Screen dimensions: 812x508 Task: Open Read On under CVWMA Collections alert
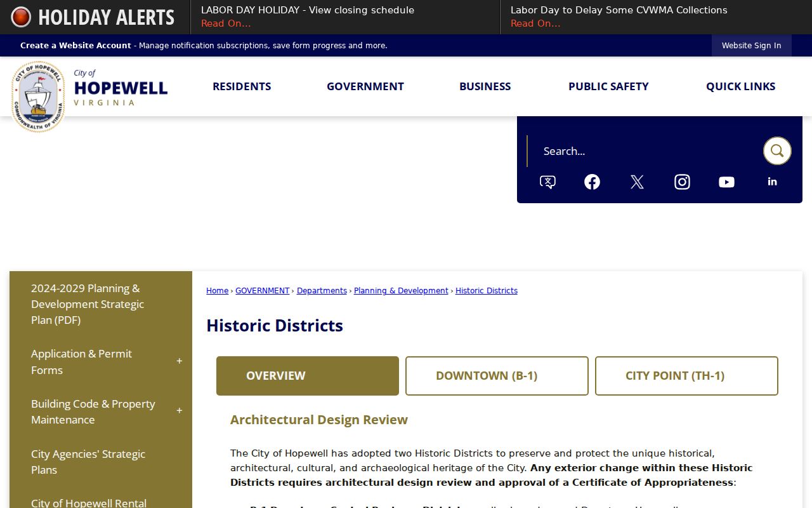[x=535, y=23]
